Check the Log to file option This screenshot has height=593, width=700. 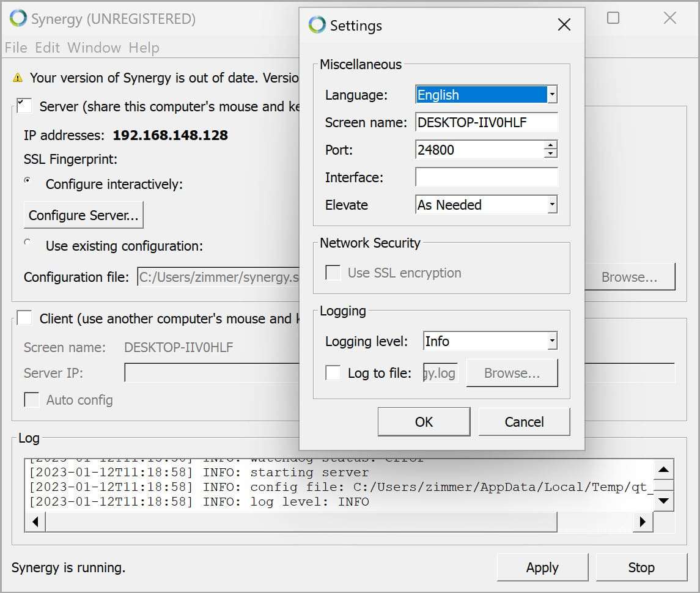click(333, 372)
